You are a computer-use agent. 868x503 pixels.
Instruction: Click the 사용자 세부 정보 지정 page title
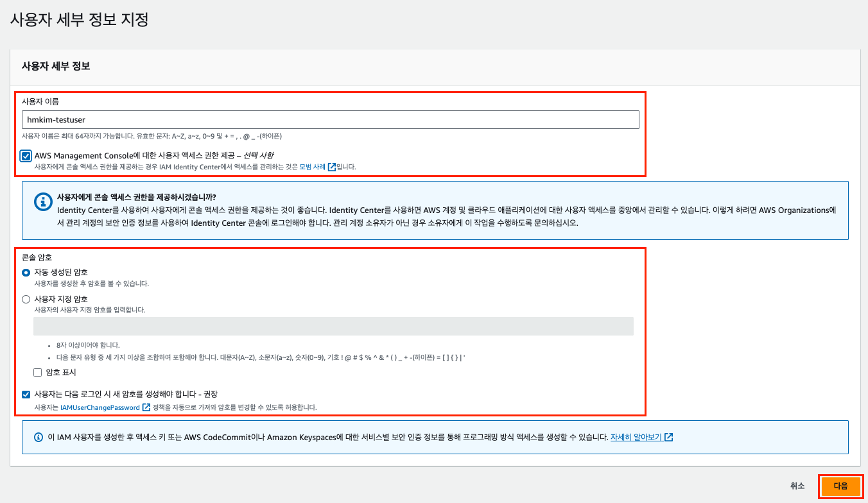coord(80,19)
